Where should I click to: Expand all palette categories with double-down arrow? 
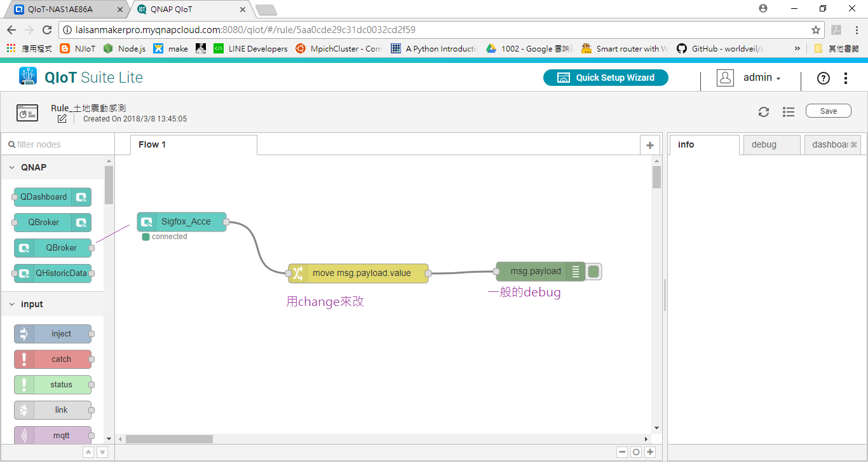[x=102, y=452]
